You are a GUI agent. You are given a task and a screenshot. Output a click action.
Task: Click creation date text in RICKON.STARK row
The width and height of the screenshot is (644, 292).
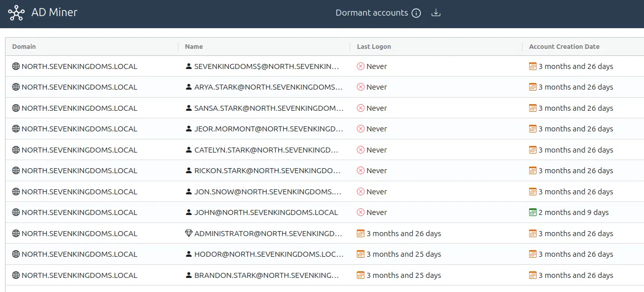(x=576, y=170)
